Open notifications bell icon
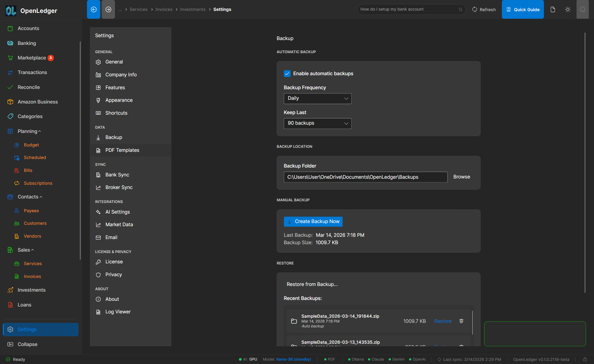 click(583, 9)
